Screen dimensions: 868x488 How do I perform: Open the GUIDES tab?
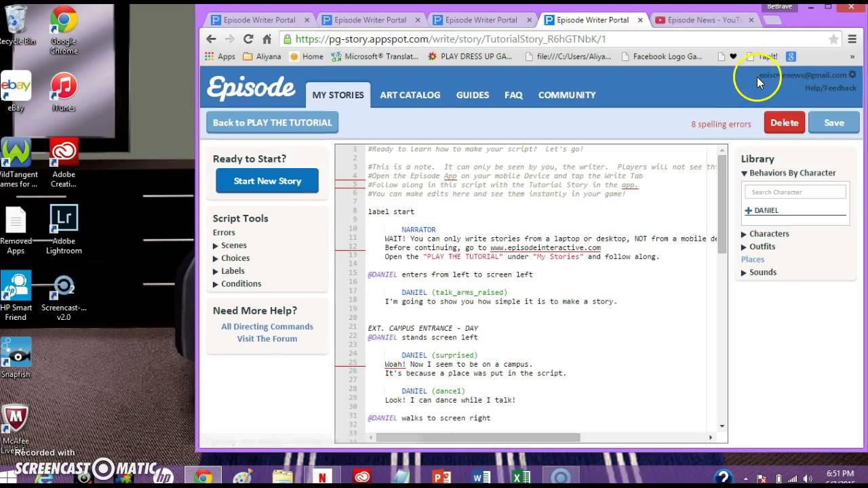pyautogui.click(x=473, y=95)
